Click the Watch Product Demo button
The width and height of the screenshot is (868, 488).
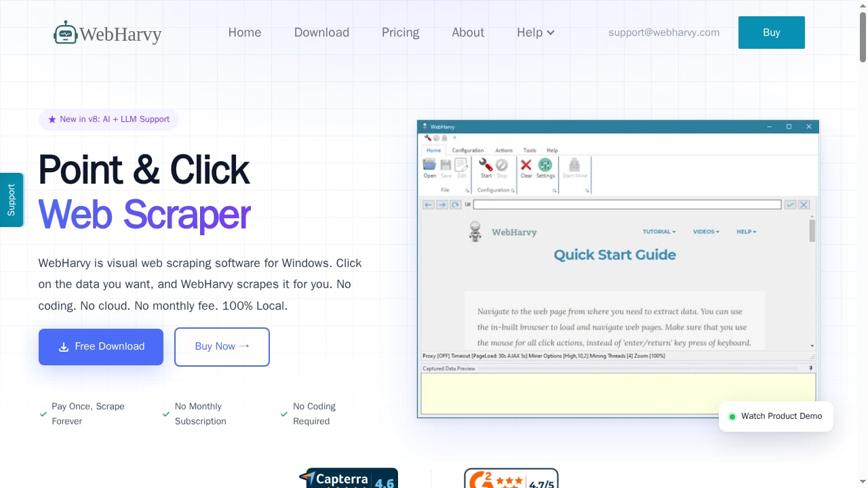[776, 416]
